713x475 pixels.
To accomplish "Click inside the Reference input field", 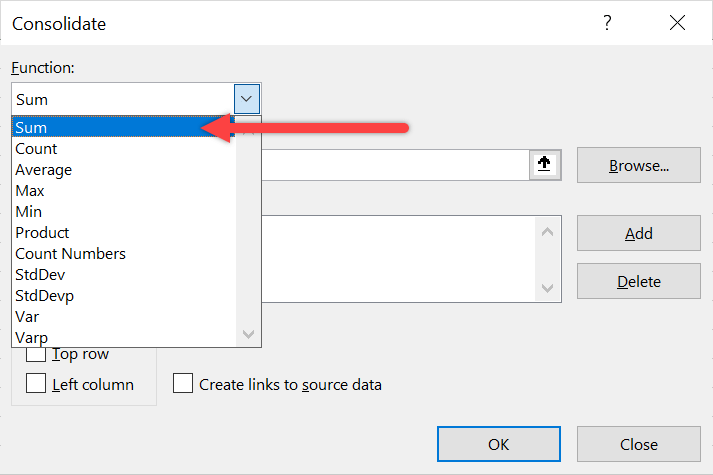I will [395, 165].
